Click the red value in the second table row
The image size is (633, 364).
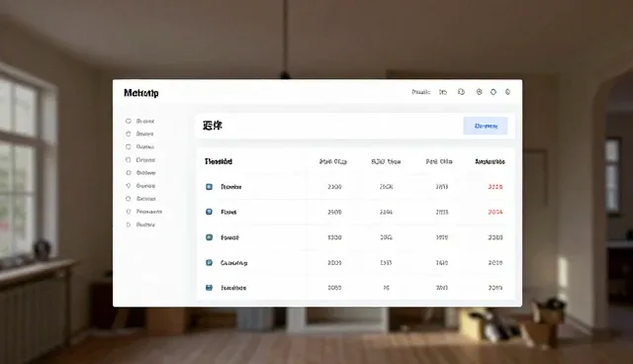[x=496, y=212]
